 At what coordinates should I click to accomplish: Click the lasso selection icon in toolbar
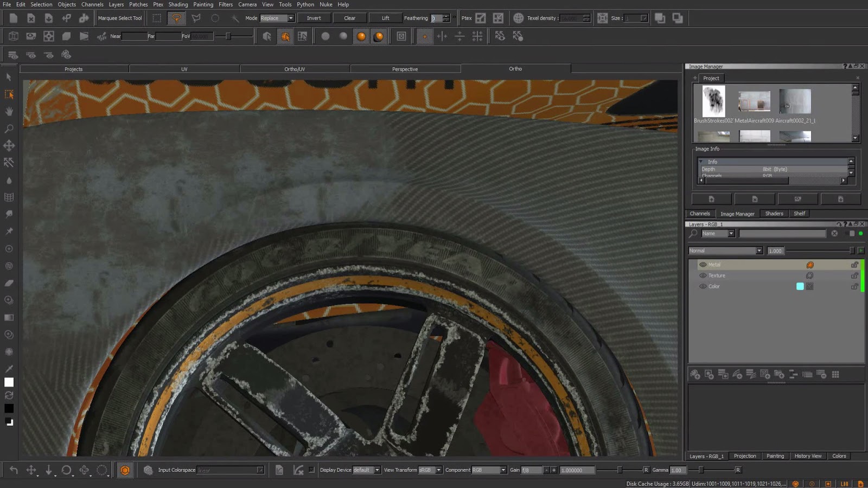pos(176,18)
